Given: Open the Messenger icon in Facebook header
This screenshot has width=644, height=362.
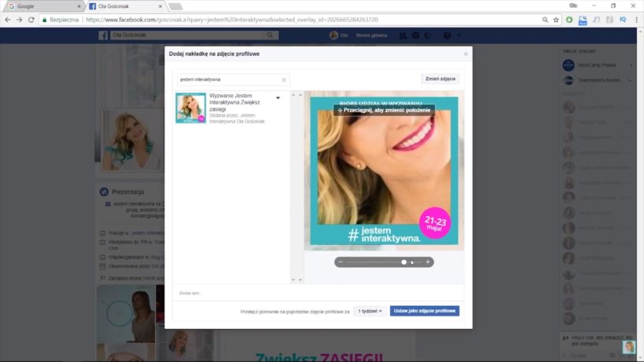Looking at the screenshot, I should point(416,35).
